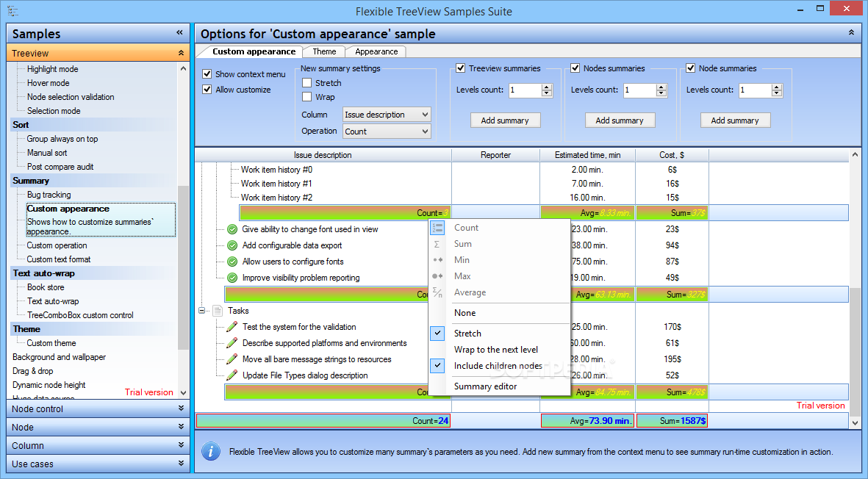The height and width of the screenshot is (479, 868).
Task: Toggle the Allow customize checkbox
Action: pos(207,89)
